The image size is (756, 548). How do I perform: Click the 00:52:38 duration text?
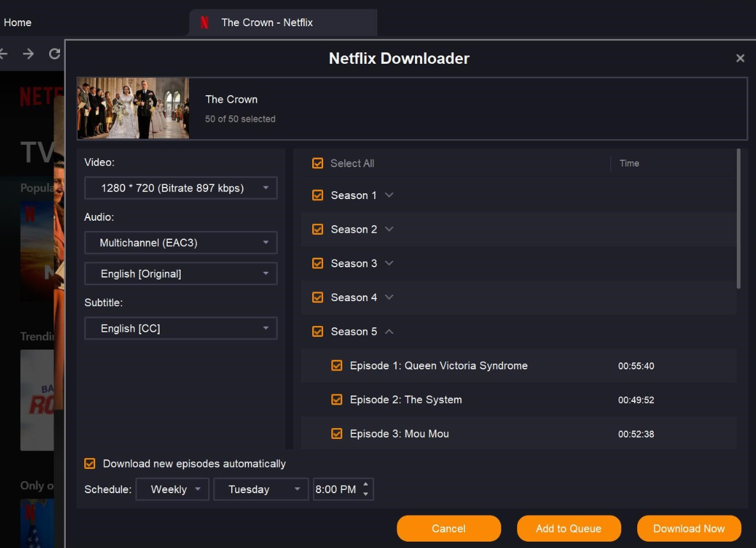(636, 434)
